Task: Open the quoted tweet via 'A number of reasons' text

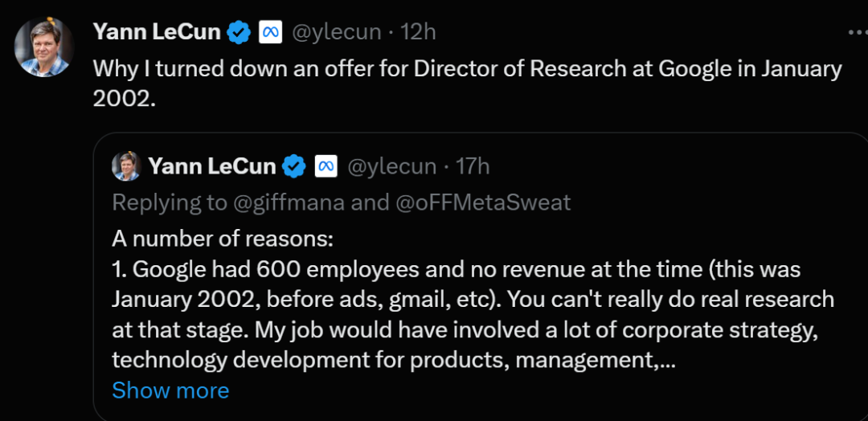Action: click(222, 239)
